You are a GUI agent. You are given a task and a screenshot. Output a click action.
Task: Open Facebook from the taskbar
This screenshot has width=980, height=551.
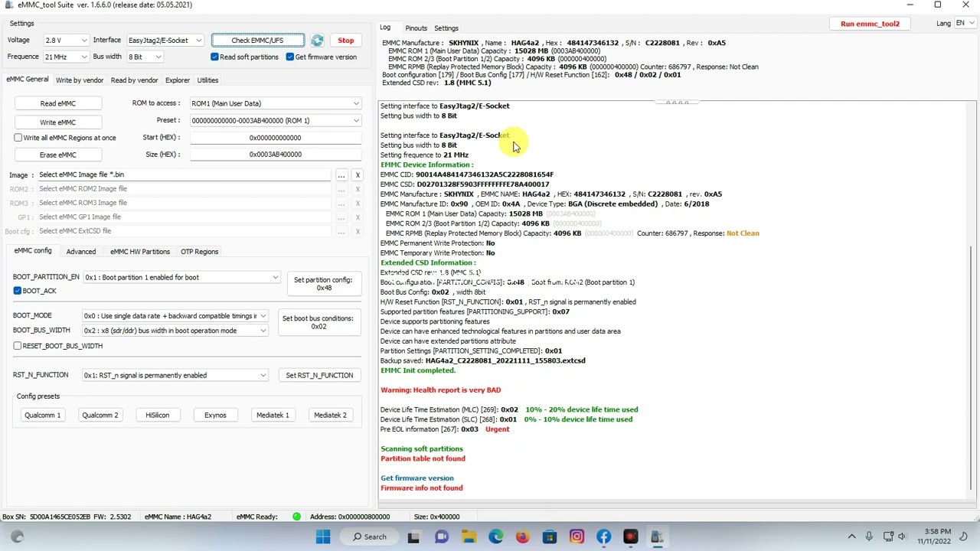click(604, 536)
